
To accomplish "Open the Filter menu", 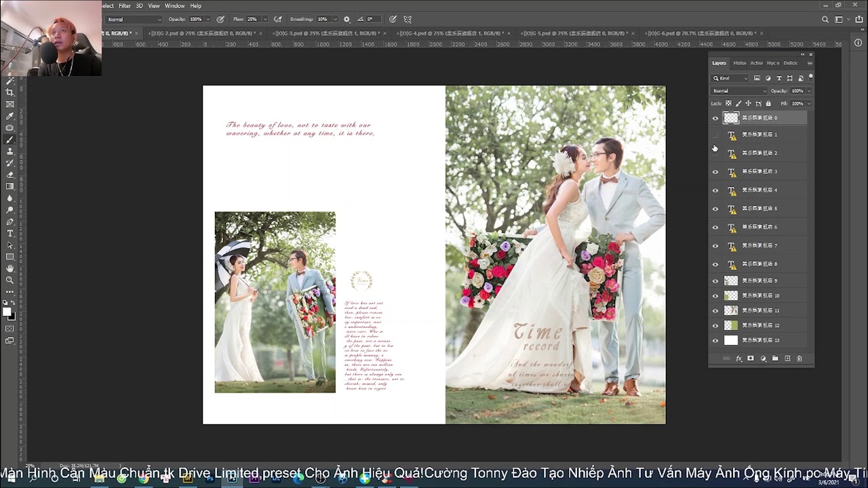I will (125, 6).
